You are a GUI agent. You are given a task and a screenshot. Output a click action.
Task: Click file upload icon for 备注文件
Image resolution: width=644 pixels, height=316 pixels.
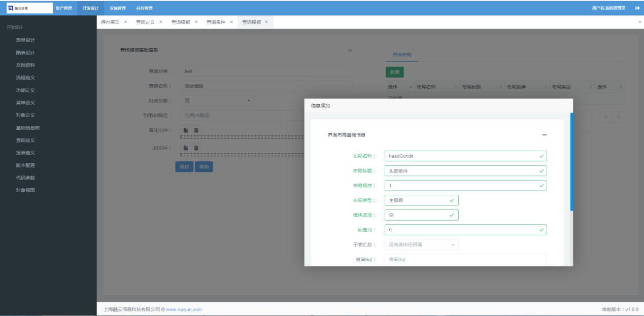point(186,130)
